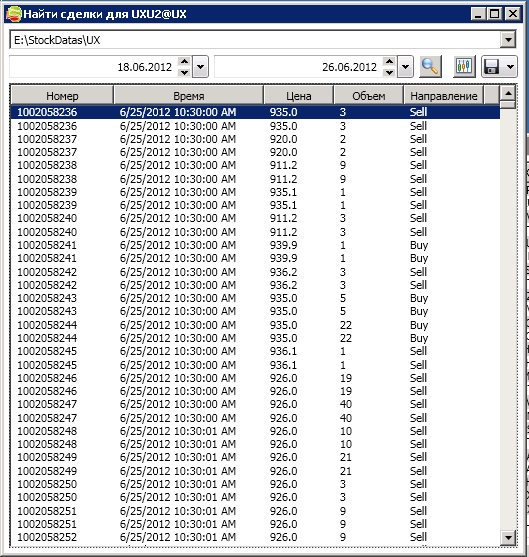
Task: Click the application icon in title bar
Action: [x=14, y=14]
